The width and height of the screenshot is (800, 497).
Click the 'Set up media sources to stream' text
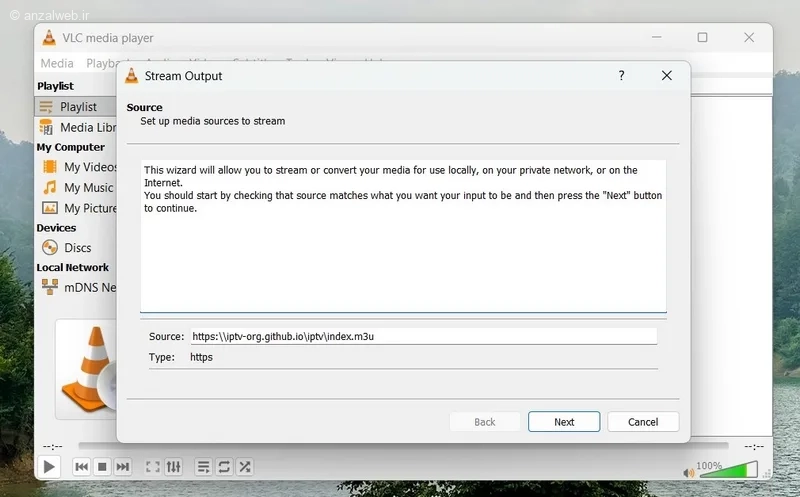click(212, 121)
